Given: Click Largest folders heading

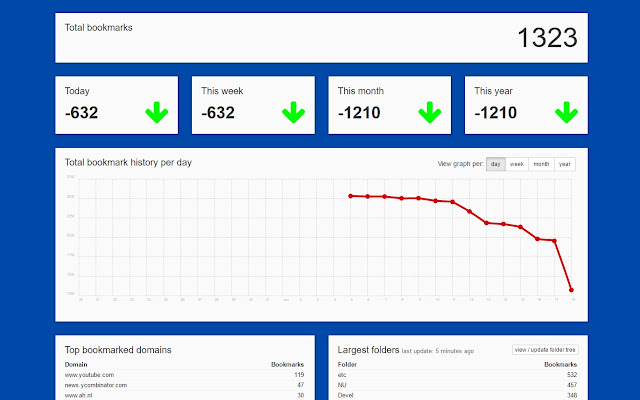Looking at the screenshot, I should coord(368,350).
